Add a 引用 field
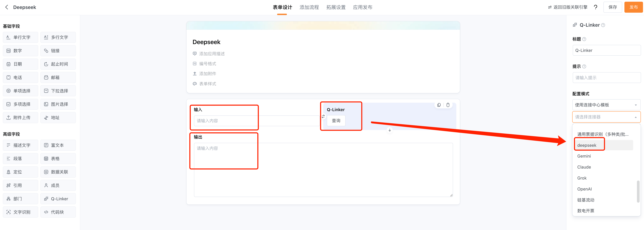This screenshot has height=230, width=644. pos(20,185)
